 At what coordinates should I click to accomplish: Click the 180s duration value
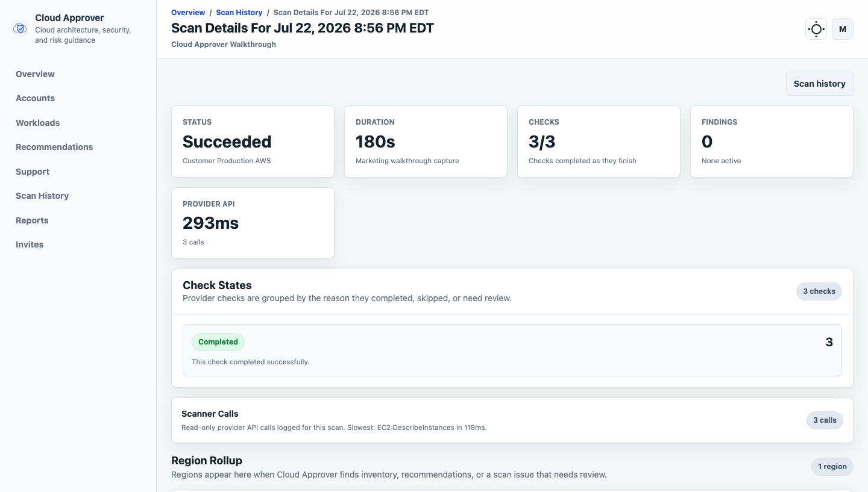(x=376, y=142)
